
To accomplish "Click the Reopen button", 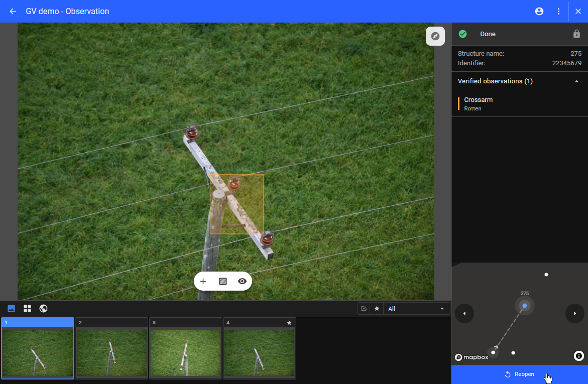I will 519,374.
